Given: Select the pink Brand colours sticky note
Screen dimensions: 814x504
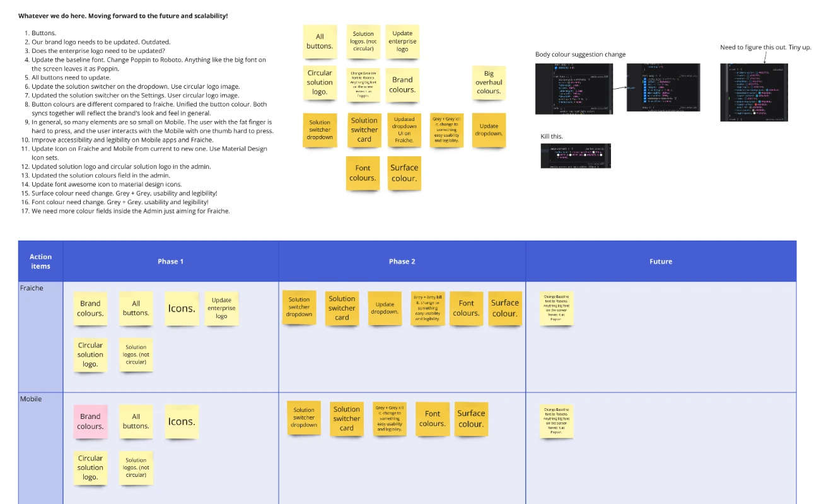Looking at the screenshot, I should pyautogui.click(x=90, y=421).
